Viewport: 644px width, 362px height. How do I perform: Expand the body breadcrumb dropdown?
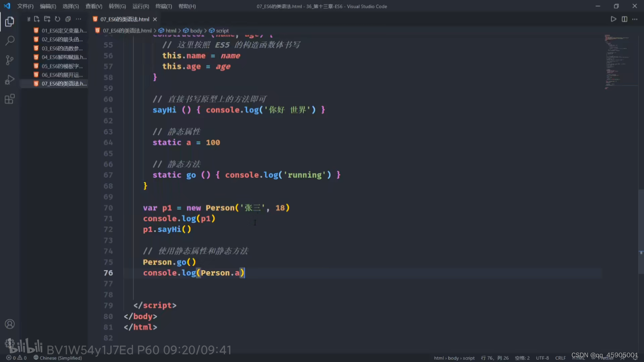point(196,31)
